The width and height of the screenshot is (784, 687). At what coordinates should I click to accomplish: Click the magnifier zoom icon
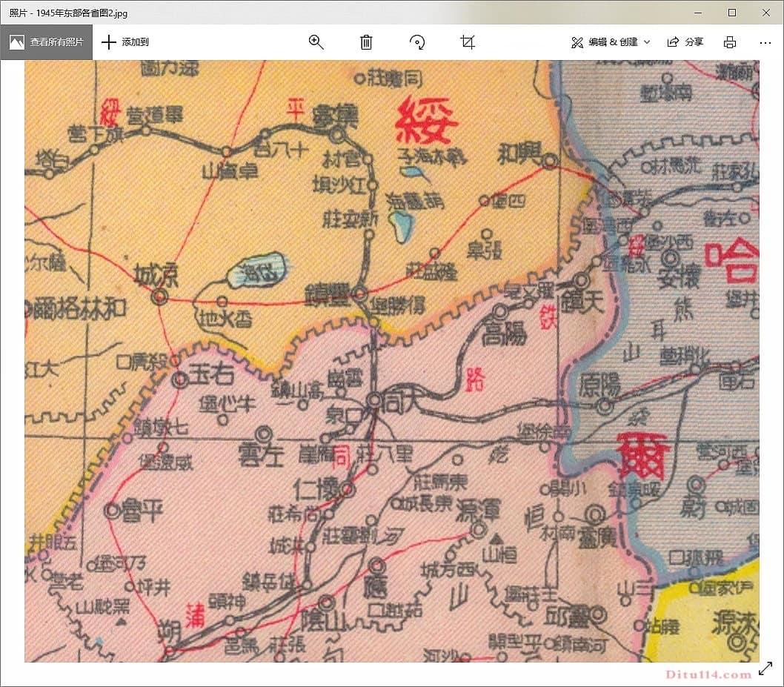[316, 42]
